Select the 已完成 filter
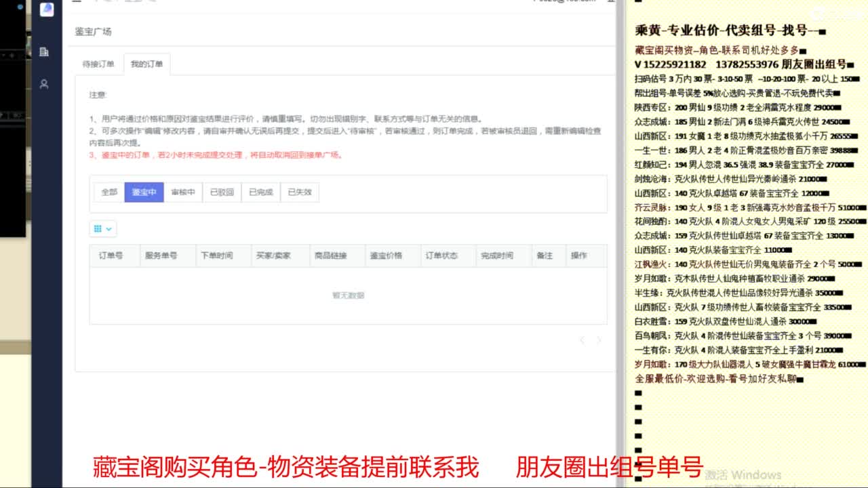 point(261,192)
